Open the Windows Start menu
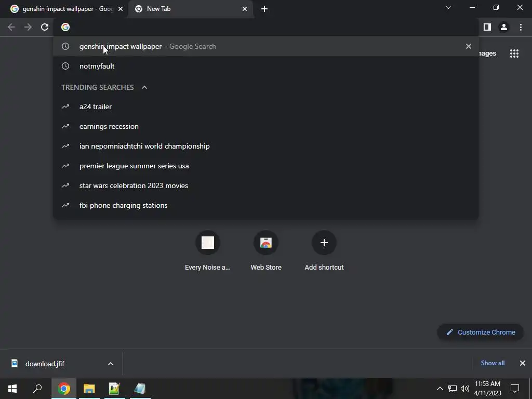 (12, 389)
